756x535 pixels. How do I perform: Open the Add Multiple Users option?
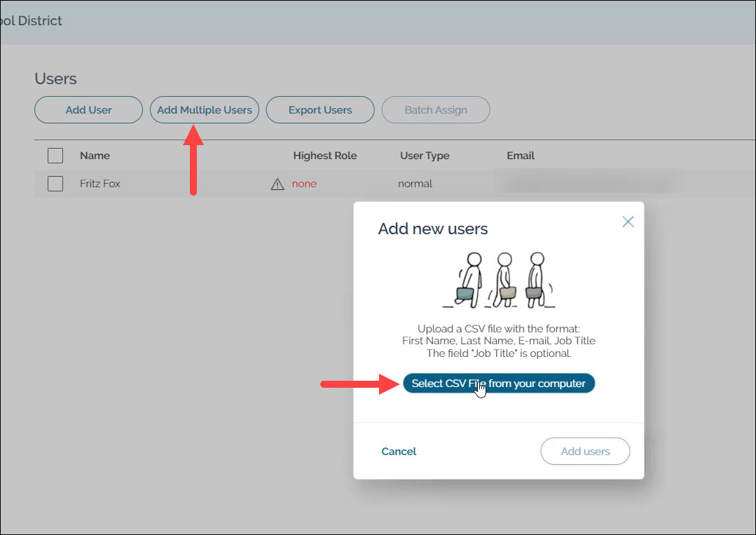point(205,110)
